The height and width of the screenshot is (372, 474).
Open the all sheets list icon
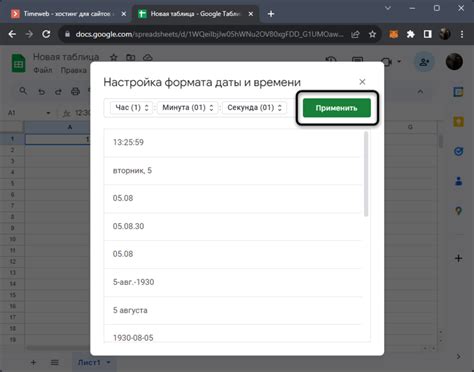[x=55, y=362]
